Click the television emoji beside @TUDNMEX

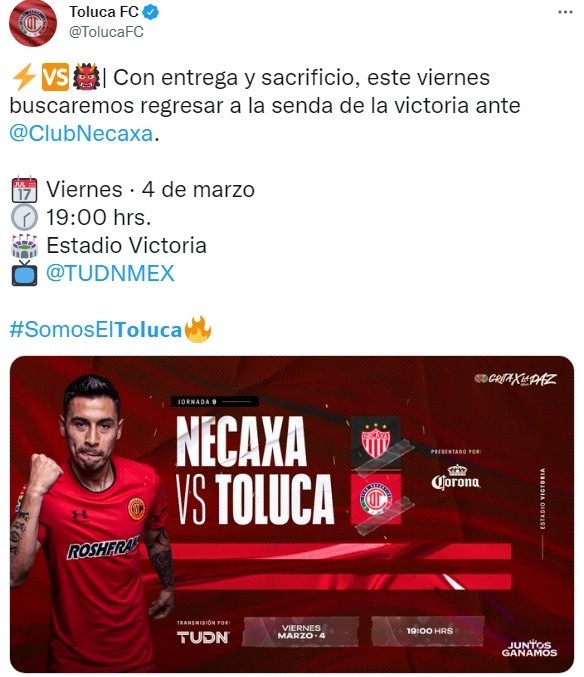24,273
